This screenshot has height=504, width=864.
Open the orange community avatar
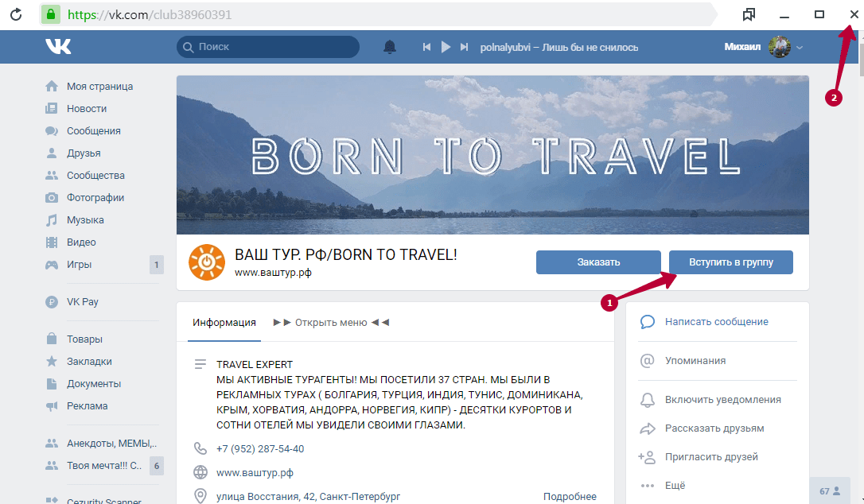tap(207, 262)
